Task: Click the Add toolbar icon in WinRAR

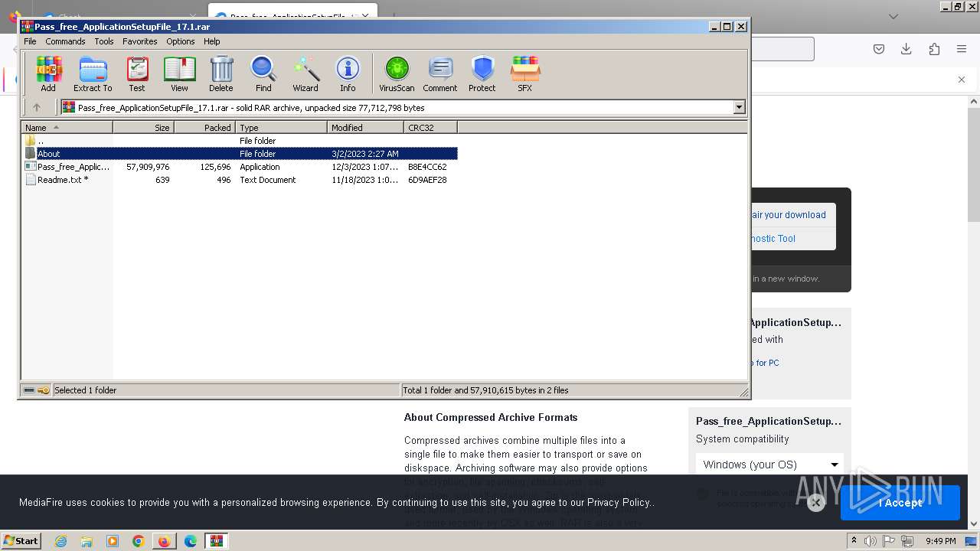Action: (48, 74)
